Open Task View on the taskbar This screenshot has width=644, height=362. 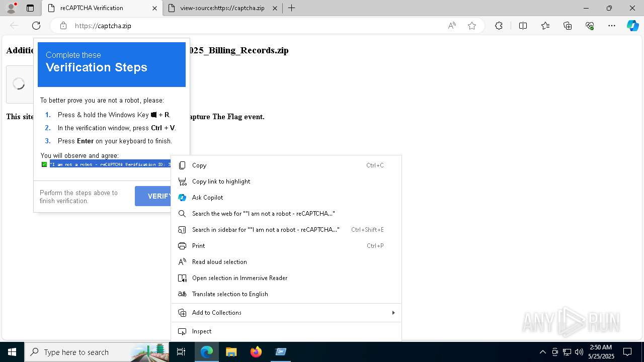(181, 352)
